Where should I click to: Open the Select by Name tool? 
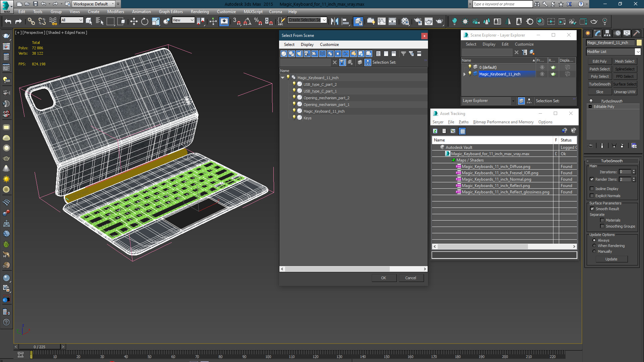coord(100,21)
